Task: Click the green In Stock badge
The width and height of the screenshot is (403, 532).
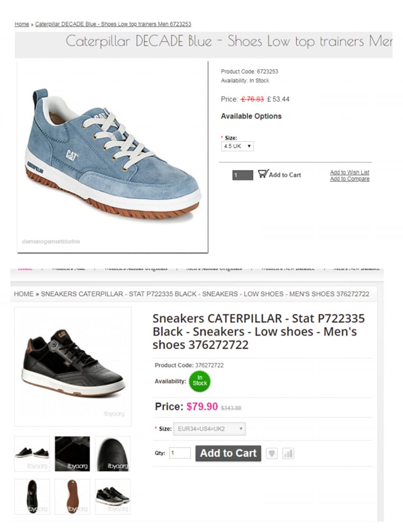Action: 200,381
